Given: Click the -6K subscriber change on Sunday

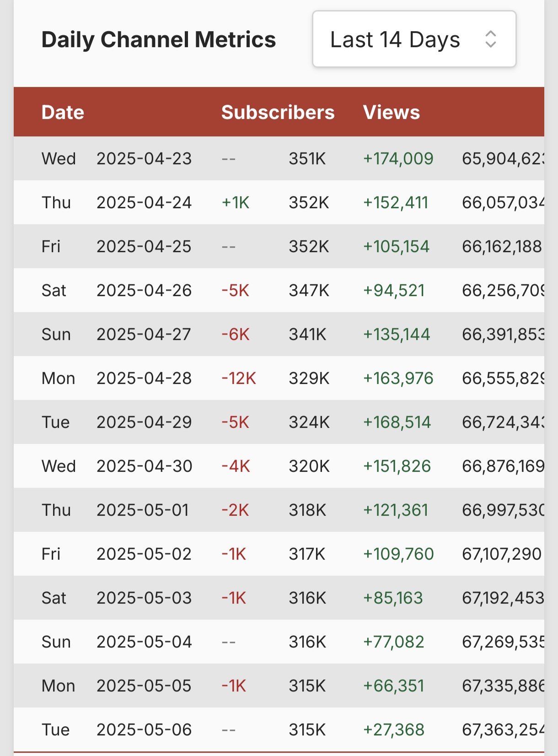Looking at the screenshot, I should coord(236,335).
